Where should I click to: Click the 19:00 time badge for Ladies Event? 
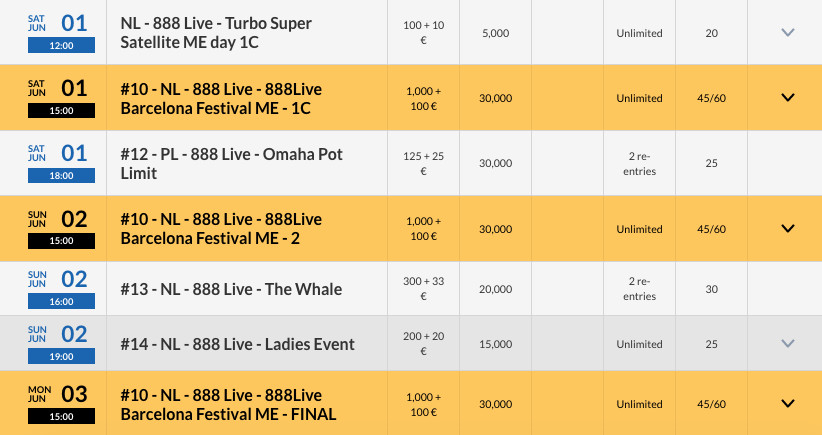point(61,356)
